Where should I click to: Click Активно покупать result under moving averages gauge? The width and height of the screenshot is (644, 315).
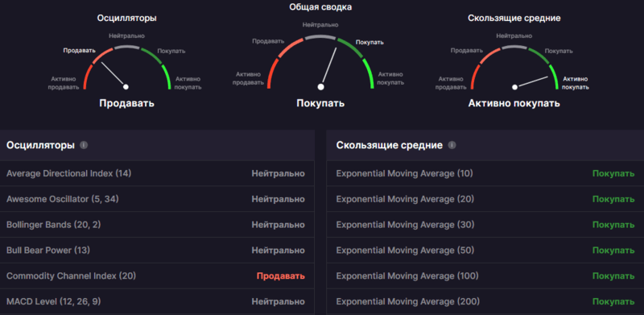(514, 103)
